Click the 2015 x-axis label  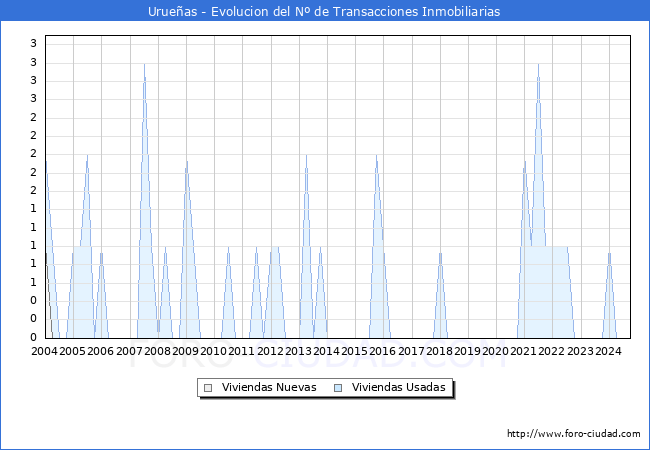(x=354, y=351)
